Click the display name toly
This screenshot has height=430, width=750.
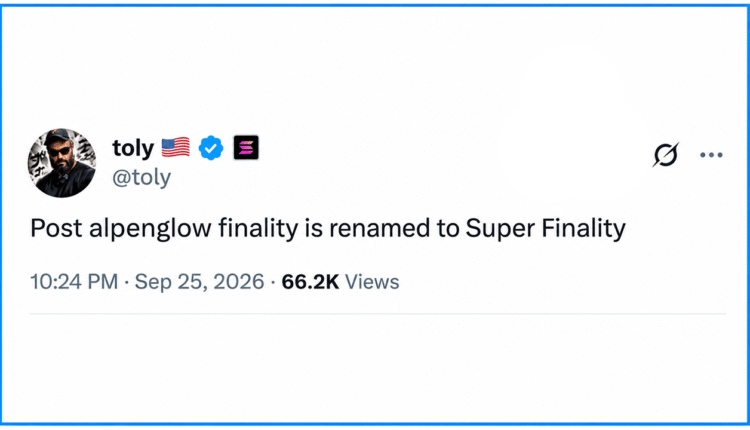point(133,148)
